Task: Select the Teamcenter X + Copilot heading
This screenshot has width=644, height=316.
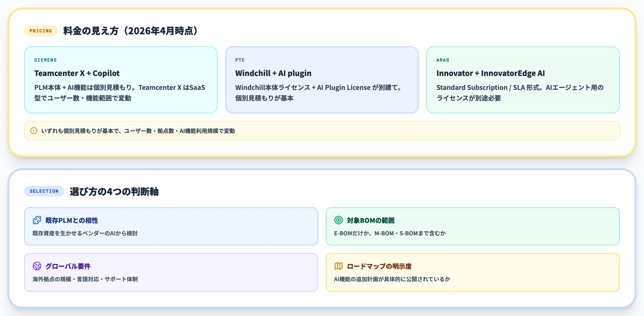Action: (x=77, y=73)
